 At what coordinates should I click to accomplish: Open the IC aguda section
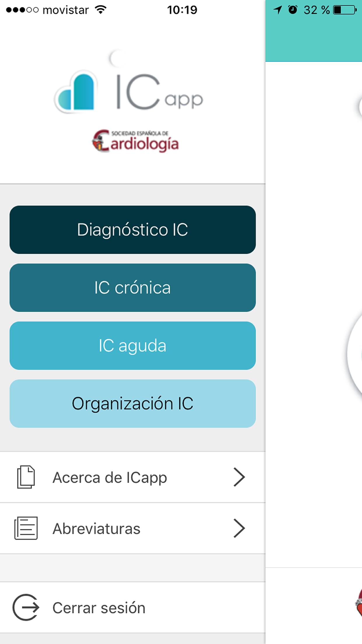pyautogui.click(x=133, y=346)
